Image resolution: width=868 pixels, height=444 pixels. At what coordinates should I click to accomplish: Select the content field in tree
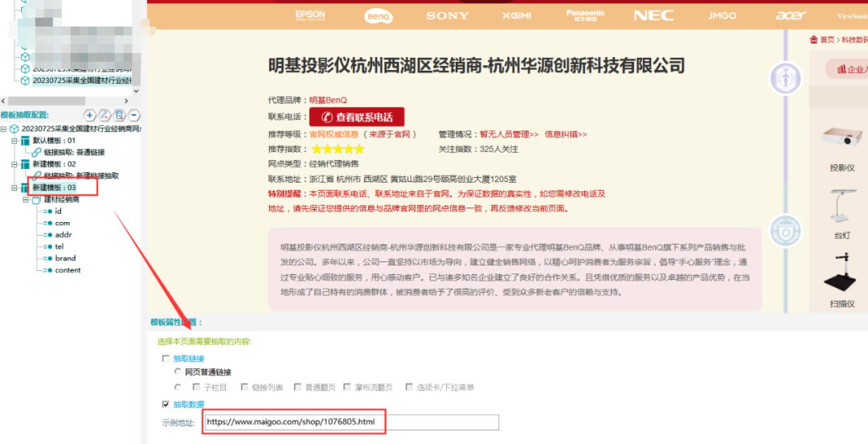[x=68, y=270]
